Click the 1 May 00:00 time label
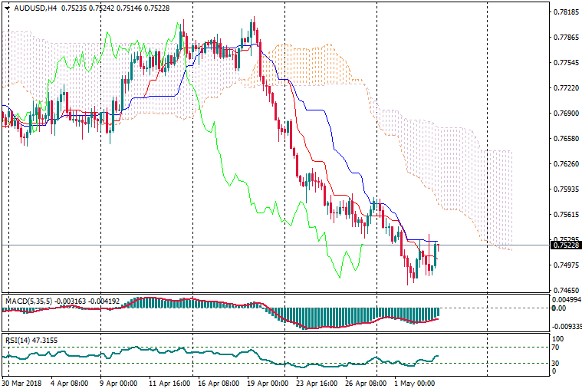Screen dimensions: 582x392 coord(414,382)
